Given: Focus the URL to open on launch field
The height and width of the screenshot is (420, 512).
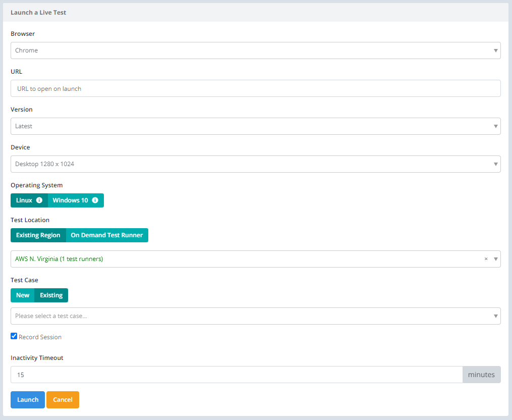Looking at the screenshot, I should pyautogui.click(x=256, y=88).
